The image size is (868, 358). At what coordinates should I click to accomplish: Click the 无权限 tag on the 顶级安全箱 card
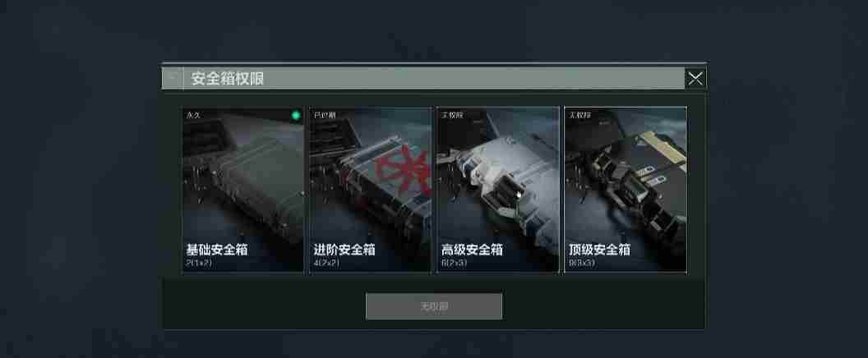579,115
